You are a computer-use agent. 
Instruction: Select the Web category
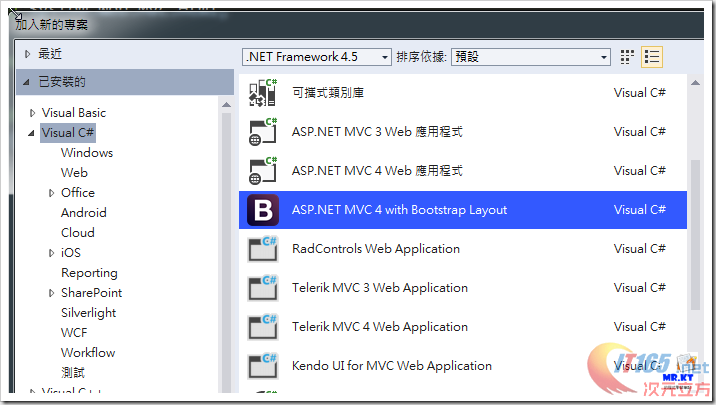pos(74,173)
